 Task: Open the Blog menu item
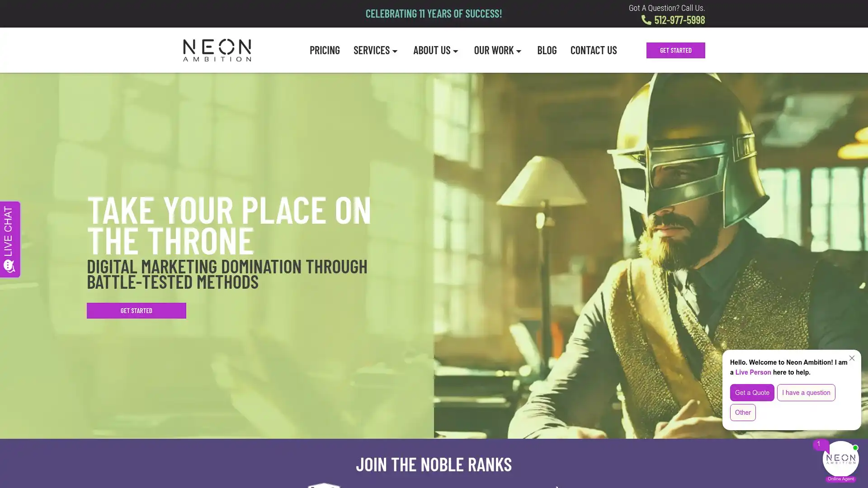547,50
